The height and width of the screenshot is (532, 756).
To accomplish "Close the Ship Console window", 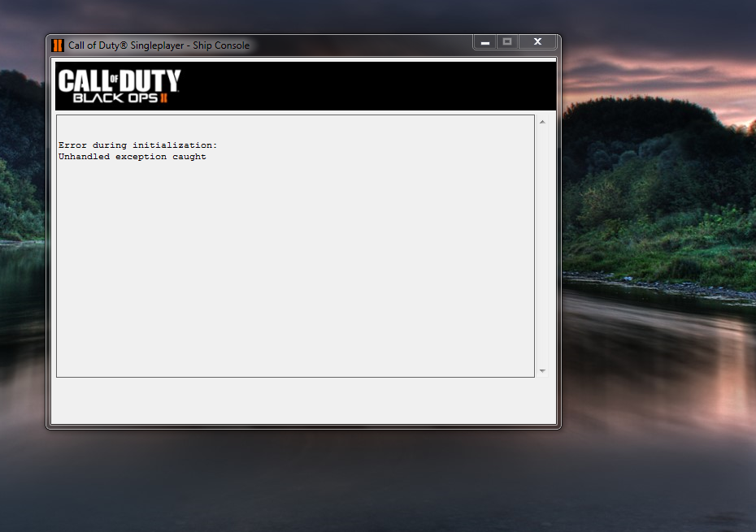I will tap(537, 42).
